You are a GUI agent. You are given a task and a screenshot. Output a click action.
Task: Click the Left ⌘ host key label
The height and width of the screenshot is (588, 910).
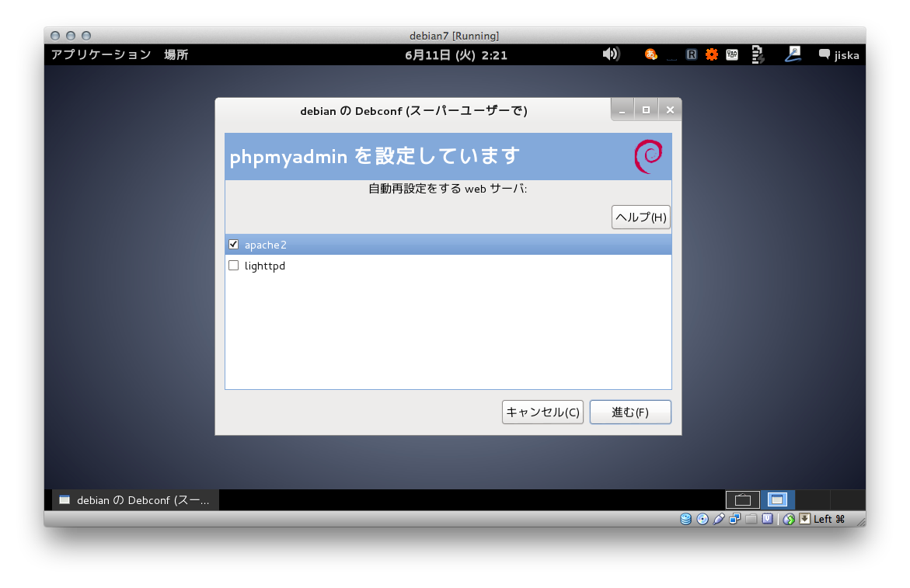point(828,519)
